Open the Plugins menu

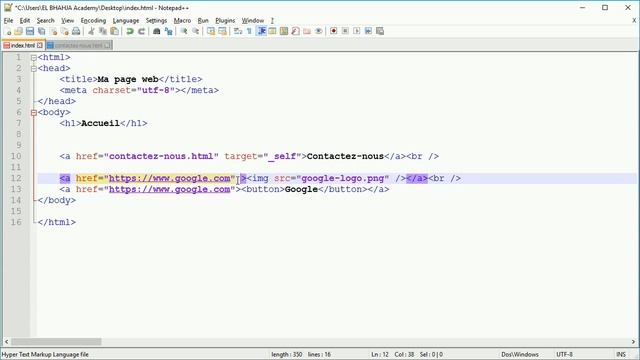tap(225, 20)
